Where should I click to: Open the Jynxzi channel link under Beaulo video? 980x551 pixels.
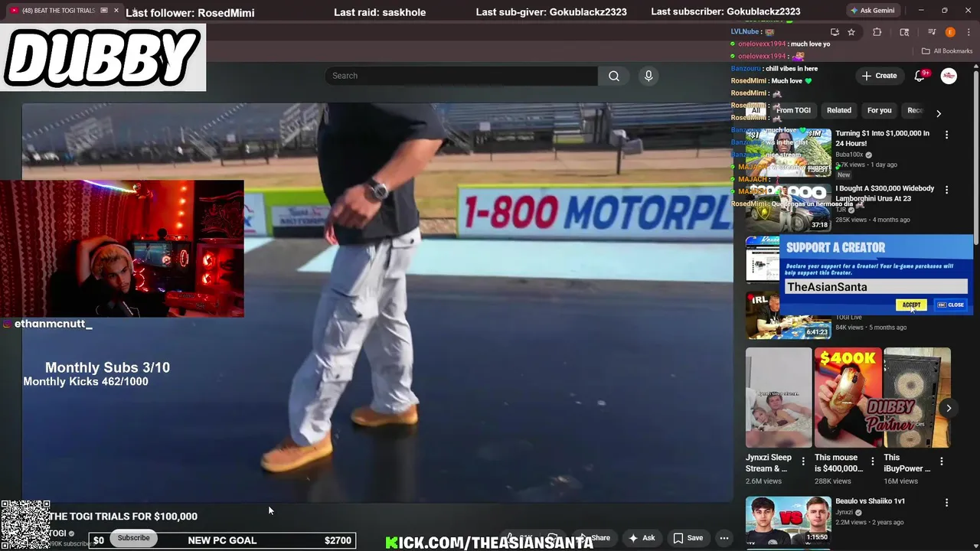844,513
